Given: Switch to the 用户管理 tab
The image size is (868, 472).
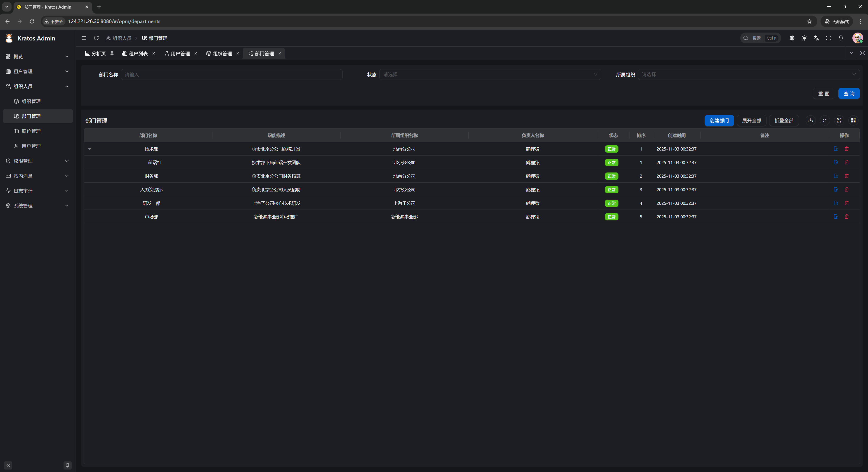Looking at the screenshot, I should (x=177, y=54).
